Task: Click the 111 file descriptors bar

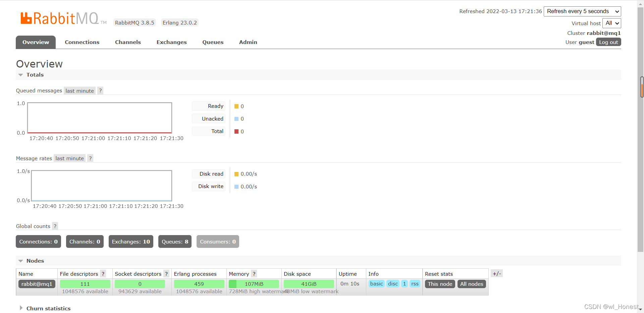Action: [x=85, y=284]
